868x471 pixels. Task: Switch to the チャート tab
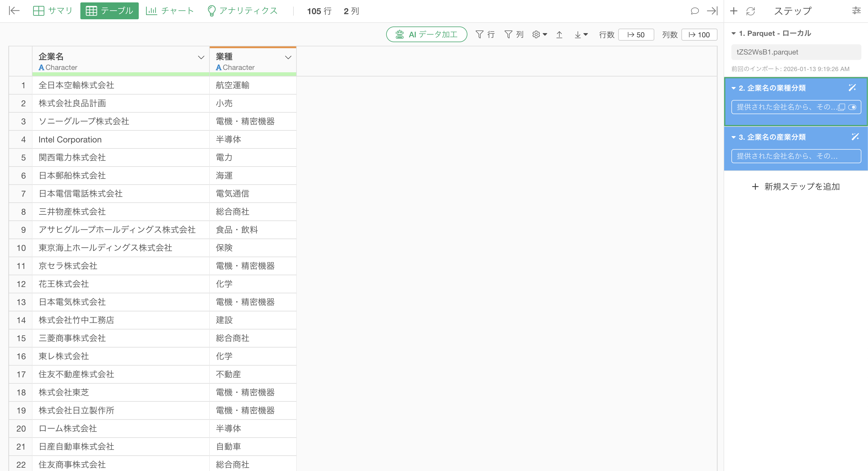coord(170,11)
